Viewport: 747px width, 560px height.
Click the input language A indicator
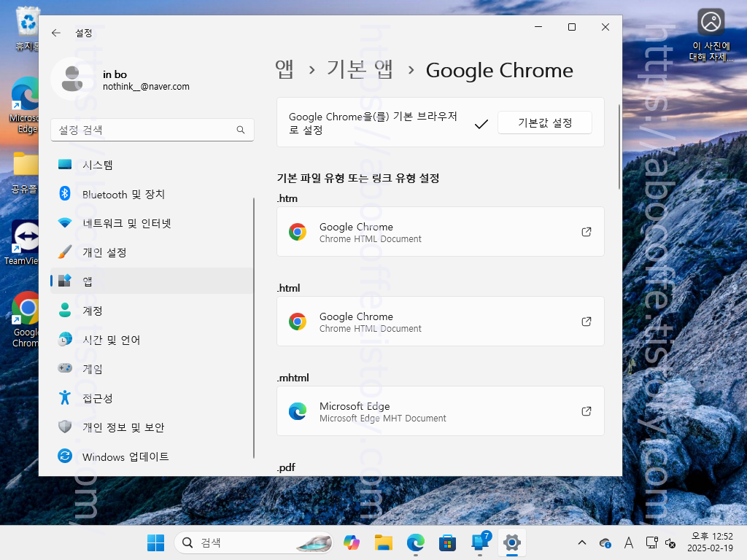point(628,542)
